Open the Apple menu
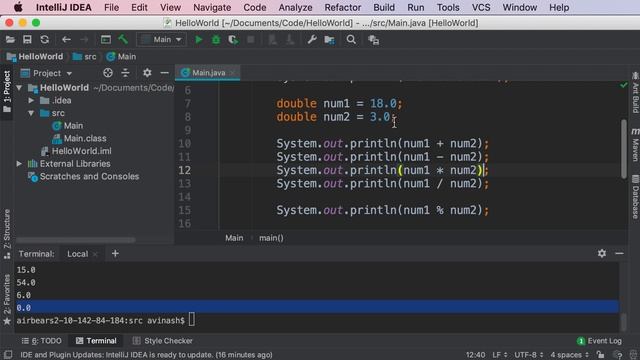The width and height of the screenshot is (640, 360). click(18, 7)
